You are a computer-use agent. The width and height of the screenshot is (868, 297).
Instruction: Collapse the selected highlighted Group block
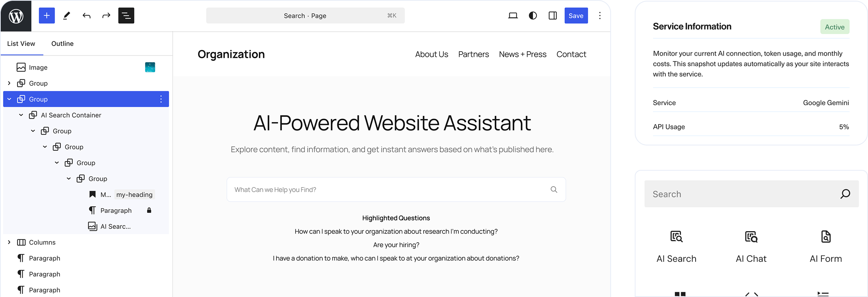click(9, 99)
